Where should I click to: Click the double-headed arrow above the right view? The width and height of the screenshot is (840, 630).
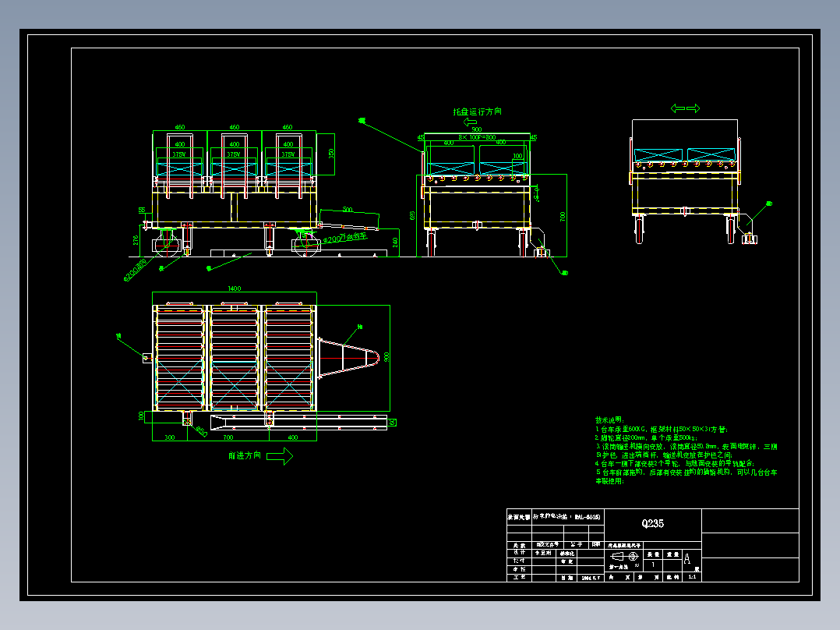click(x=685, y=108)
